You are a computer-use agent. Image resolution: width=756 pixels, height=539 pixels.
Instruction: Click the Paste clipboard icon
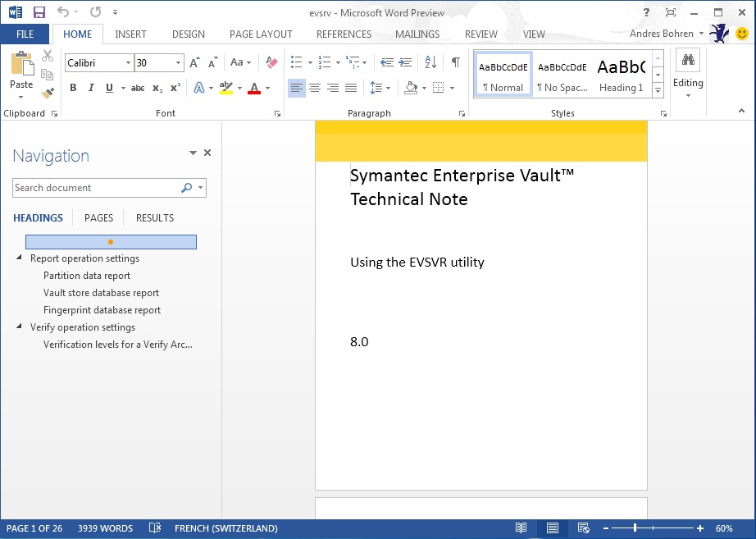point(21,63)
